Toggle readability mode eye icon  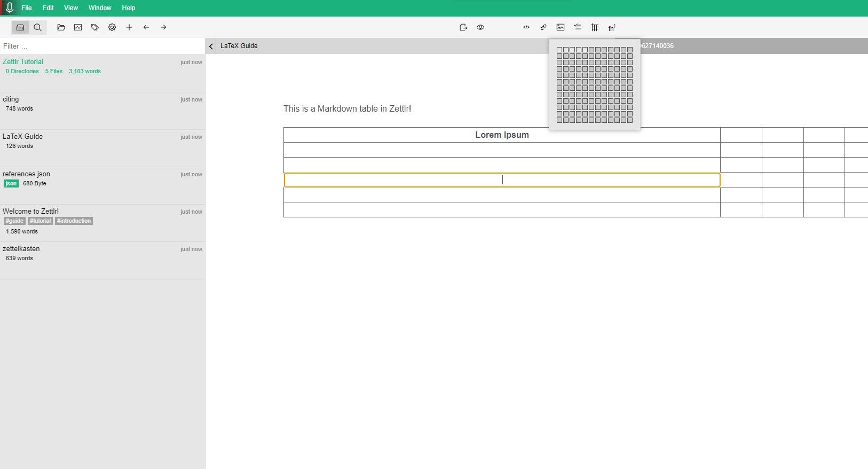(480, 27)
